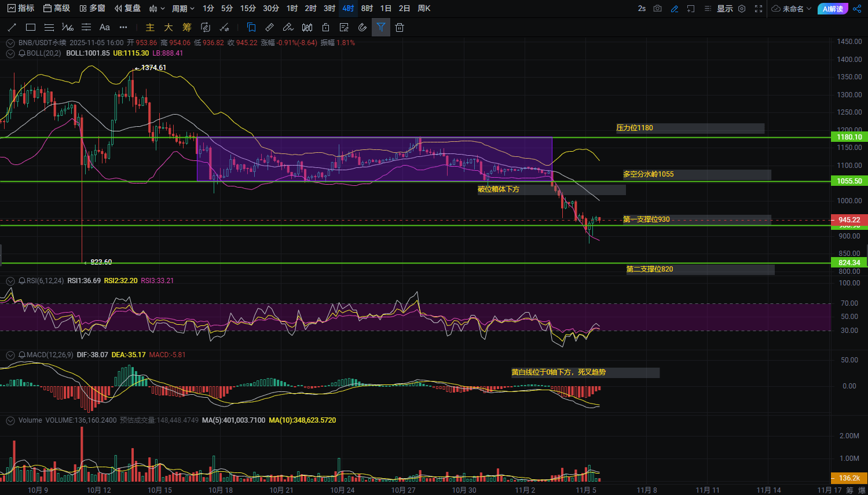868x495 pixels.
Task: Click the AI解读 button
Action: [833, 9]
